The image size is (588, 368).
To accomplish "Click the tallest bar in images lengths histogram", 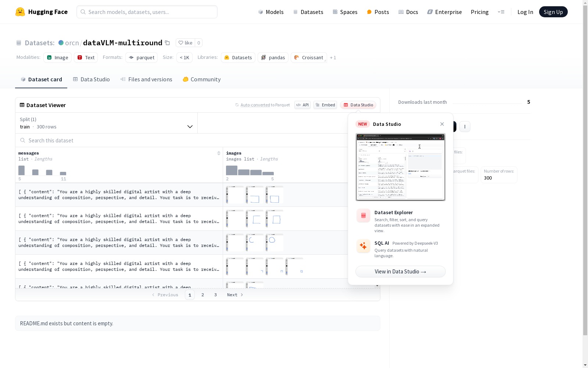I will [232, 170].
